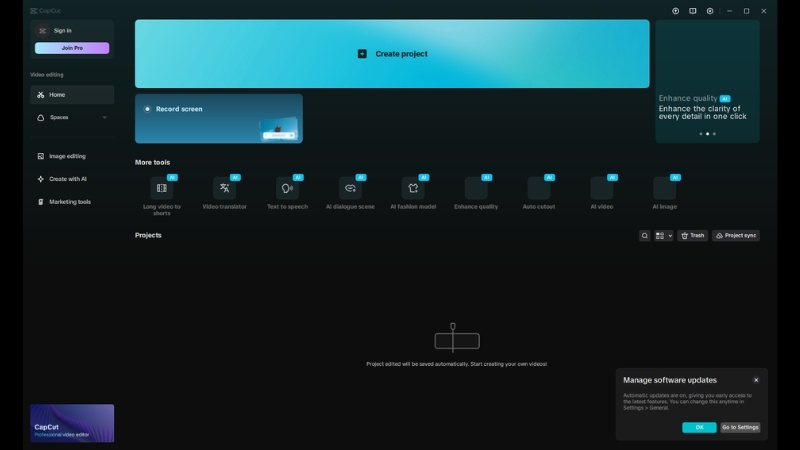Click the Enhance quality promo banner
This screenshot has height=450, width=800.
pos(707,82)
